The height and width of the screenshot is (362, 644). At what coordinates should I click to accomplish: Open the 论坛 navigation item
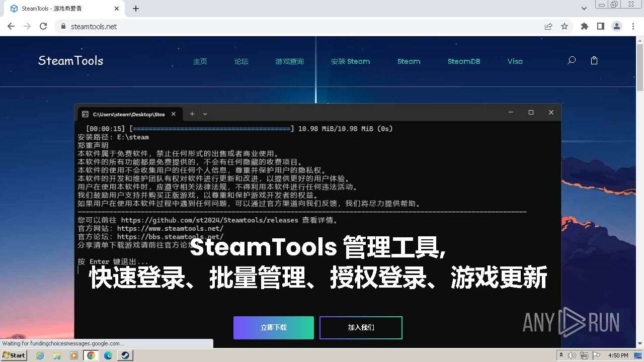pos(242,61)
